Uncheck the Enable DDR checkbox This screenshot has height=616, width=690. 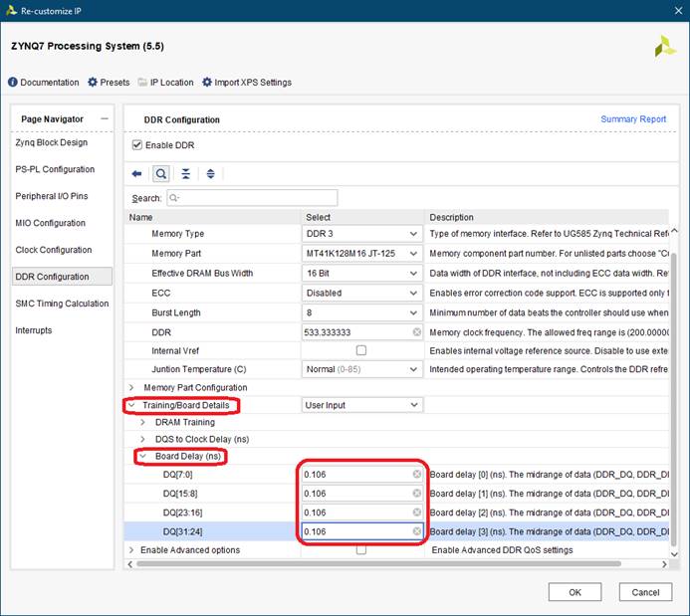[x=137, y=145]
